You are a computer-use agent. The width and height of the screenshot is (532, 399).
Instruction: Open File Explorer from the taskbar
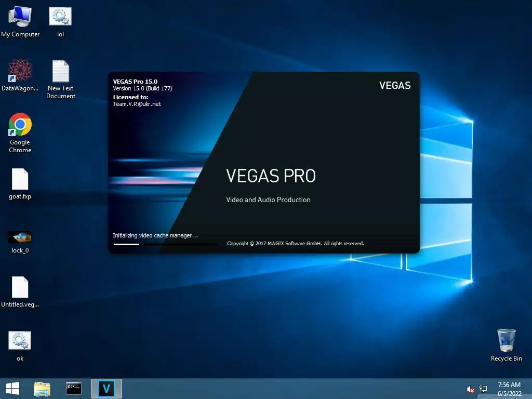tap(42, 389)
